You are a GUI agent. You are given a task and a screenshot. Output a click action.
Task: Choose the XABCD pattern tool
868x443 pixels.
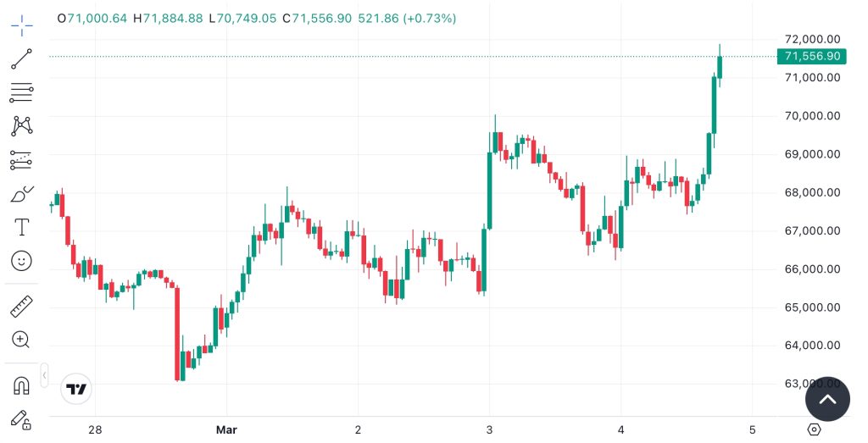21,126
